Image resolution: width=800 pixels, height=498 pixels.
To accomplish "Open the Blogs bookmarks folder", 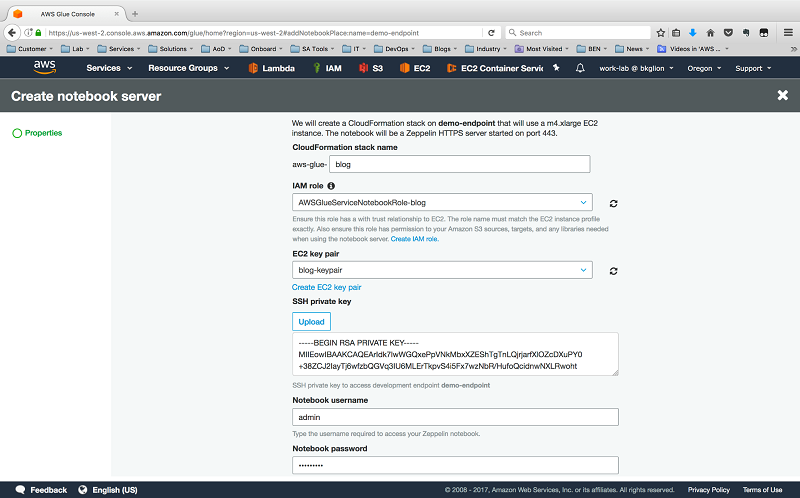I will 441,49.
